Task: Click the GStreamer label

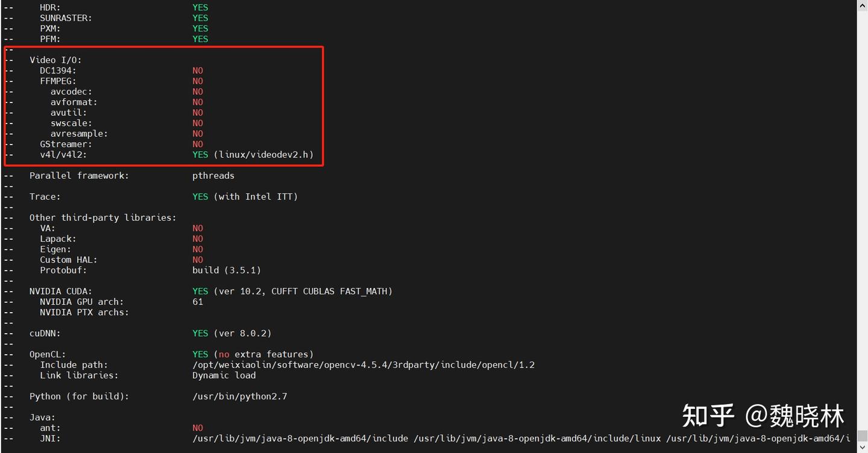Action: click(66, 145)
